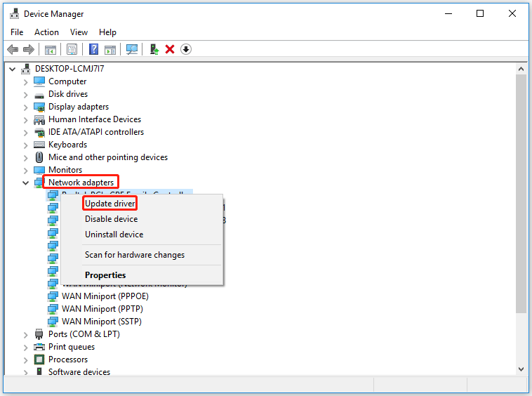Viewport: 532px width, 396px height.
Task: Expand the Processors category
Action: [25, 360]
